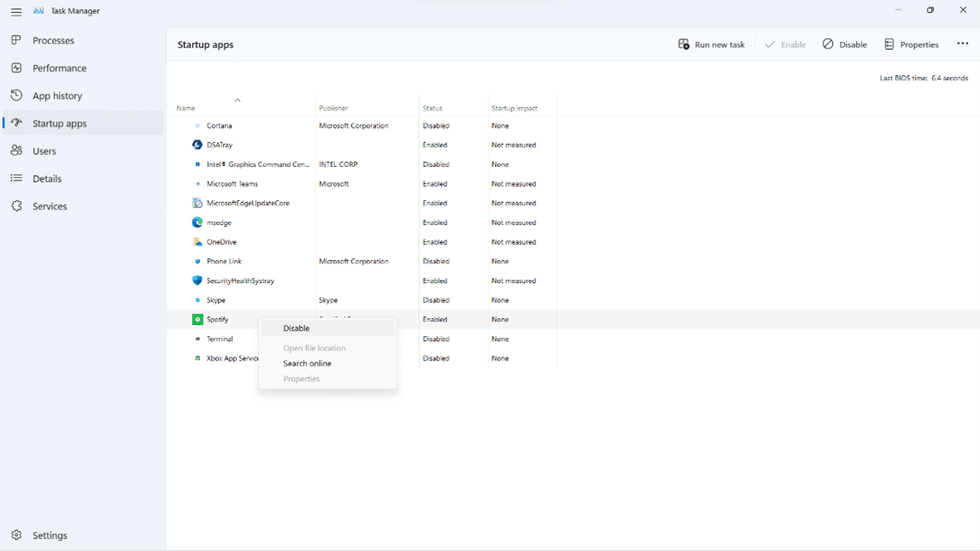
Task: Click Last BIOS time text
Action: 924,78
